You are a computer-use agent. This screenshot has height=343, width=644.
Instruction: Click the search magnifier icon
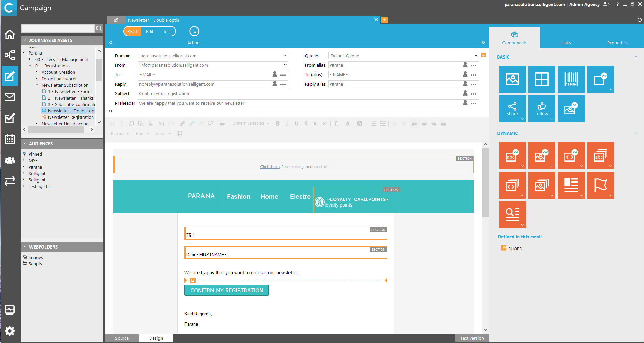[99, 28]
